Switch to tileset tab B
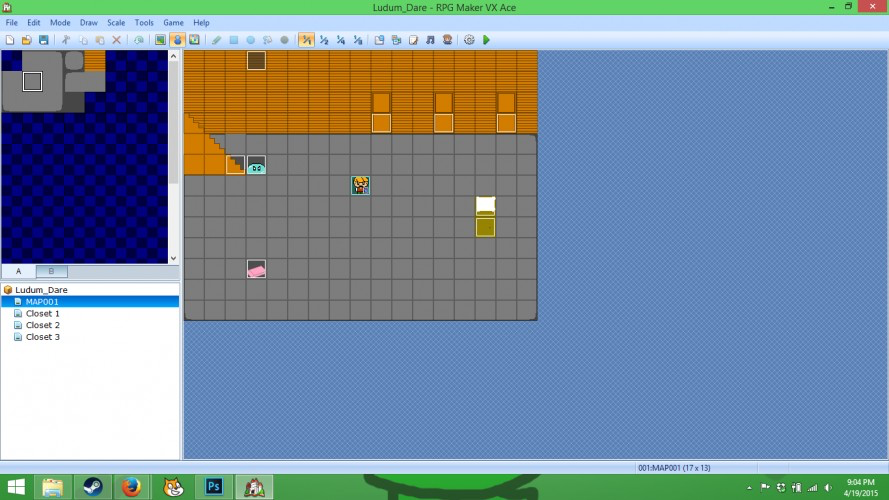 pyautogui.click(x=52, y=272)
